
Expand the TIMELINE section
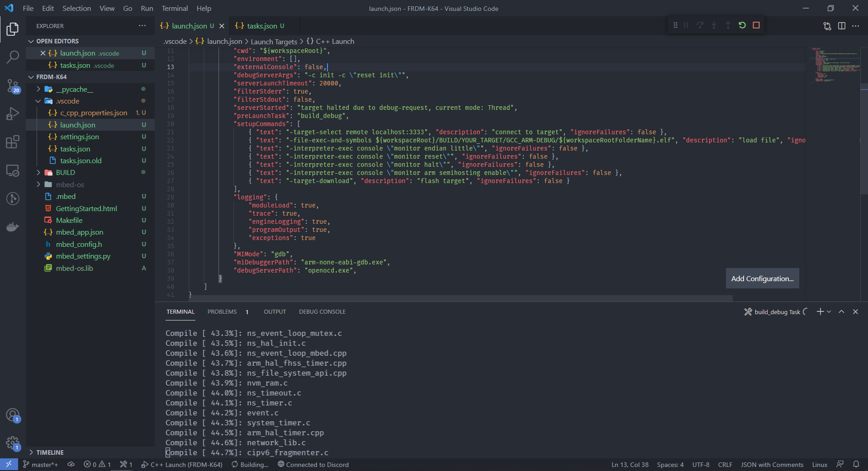pos(50,452)
